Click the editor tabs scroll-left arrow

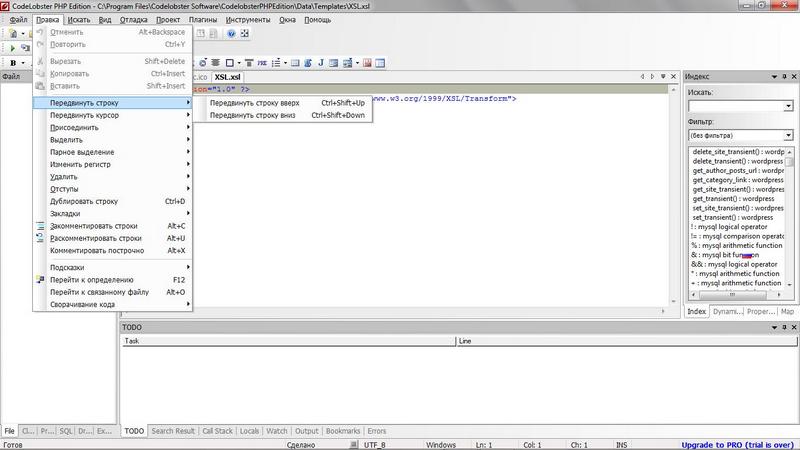[x=642, y=77]
